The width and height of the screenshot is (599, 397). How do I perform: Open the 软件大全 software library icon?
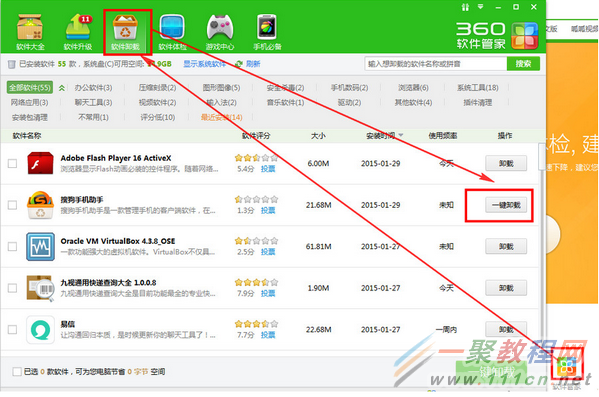pos(30,32)
